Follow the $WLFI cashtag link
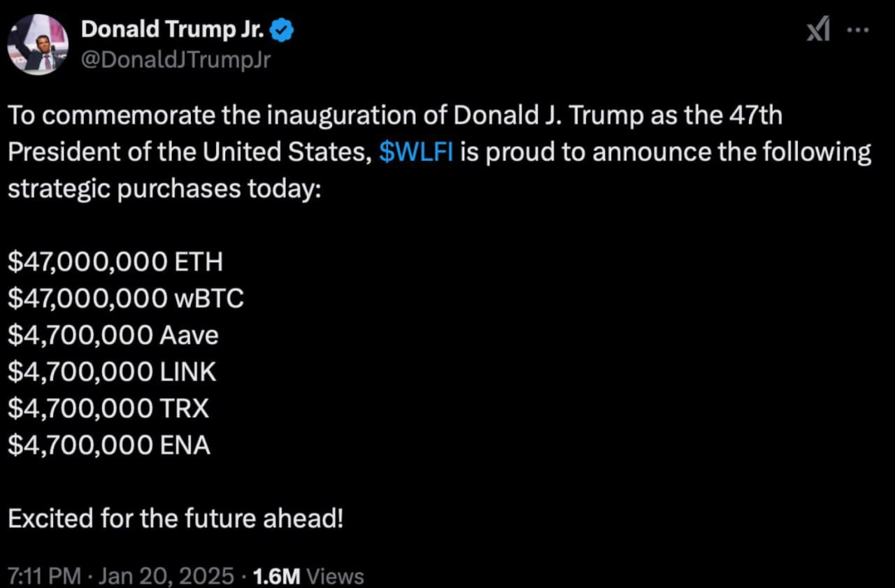The height and width of the screenshot is (588, 895). pos(416,152)
